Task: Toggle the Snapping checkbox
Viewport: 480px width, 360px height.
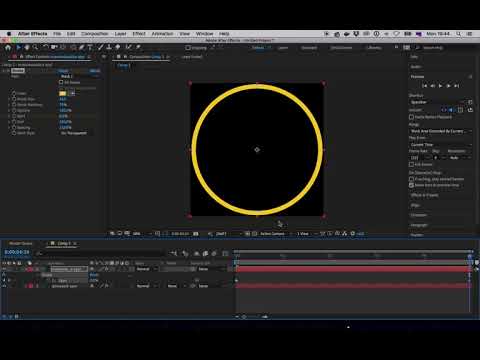Action: (188, 48)
